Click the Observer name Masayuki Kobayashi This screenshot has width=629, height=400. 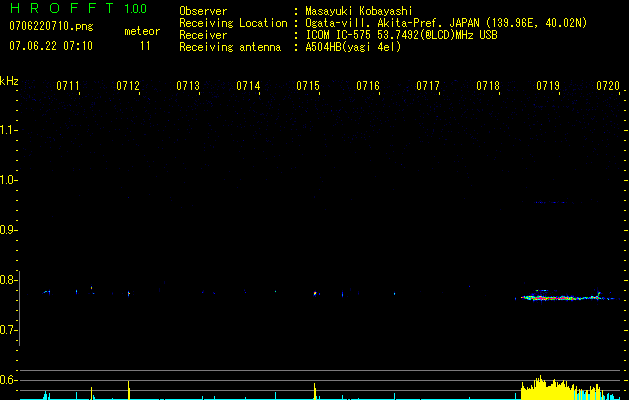point(359,11)
